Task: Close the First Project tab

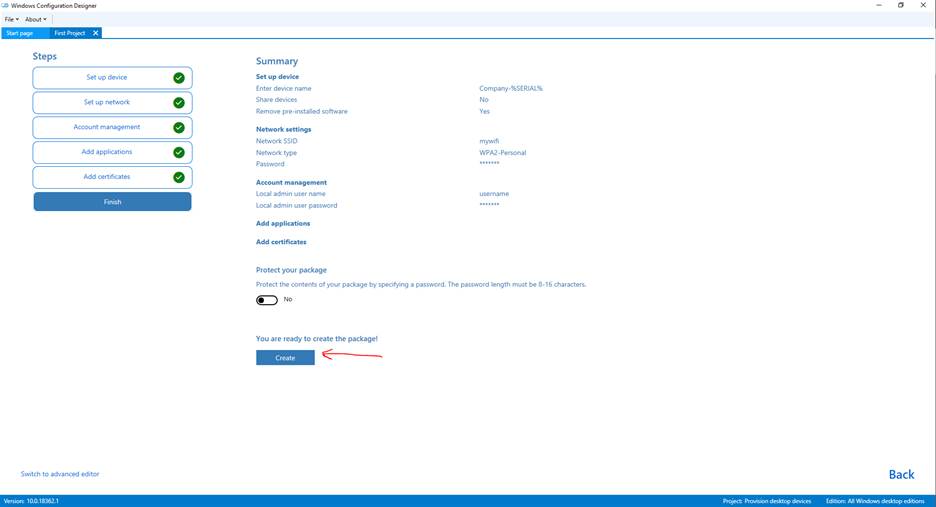Action: [96, 33]
